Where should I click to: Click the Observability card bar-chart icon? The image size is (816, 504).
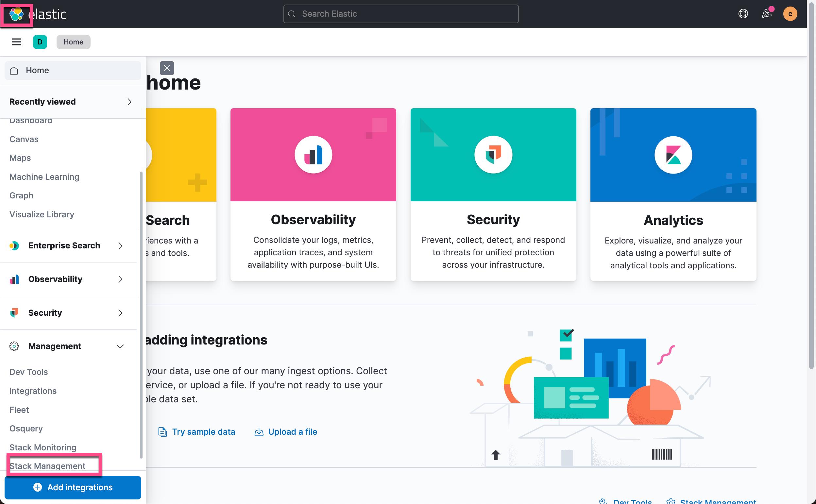[x=313, y=155]
